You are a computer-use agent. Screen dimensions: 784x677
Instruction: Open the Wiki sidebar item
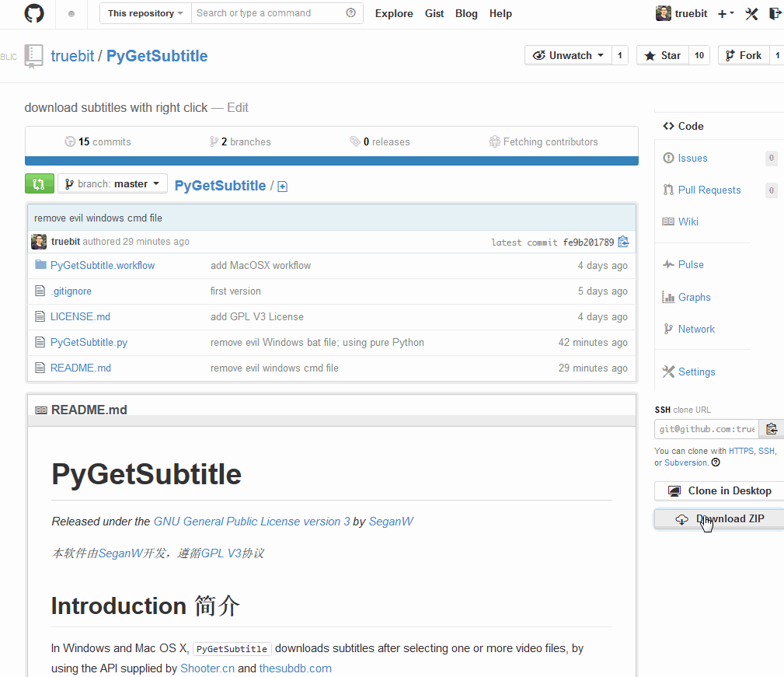tap(688, 222)
